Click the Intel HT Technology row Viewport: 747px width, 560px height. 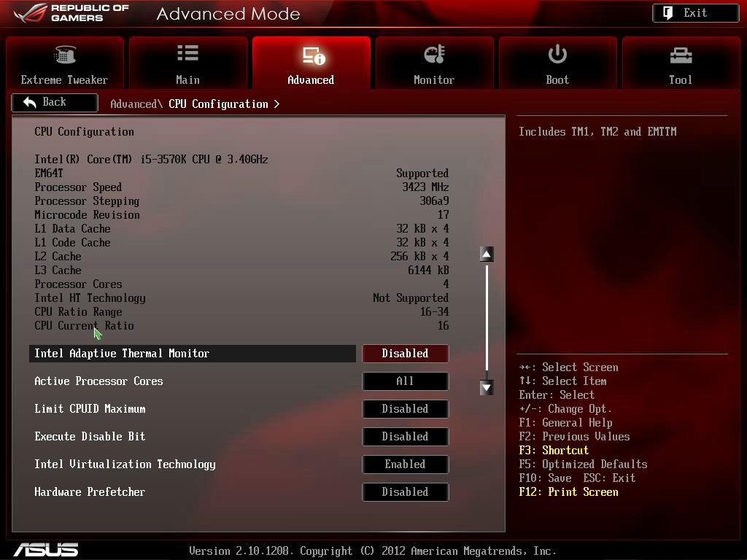tap(241, 298)
